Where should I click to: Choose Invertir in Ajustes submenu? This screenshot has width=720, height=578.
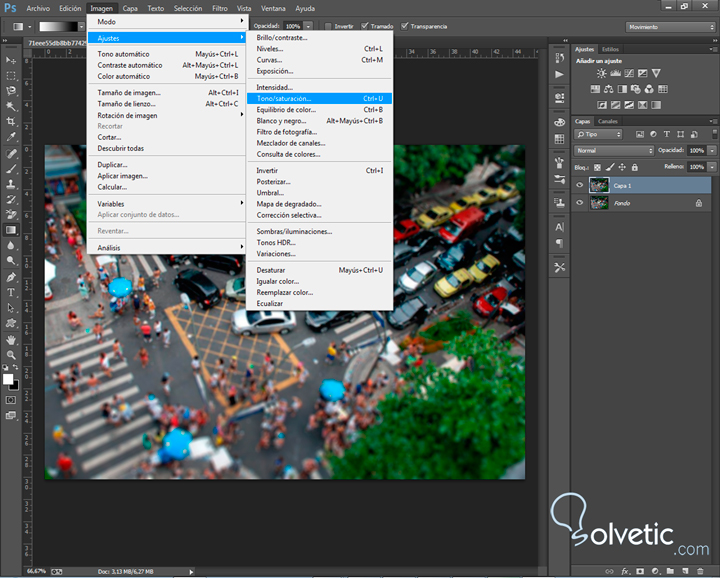point(320,170)
